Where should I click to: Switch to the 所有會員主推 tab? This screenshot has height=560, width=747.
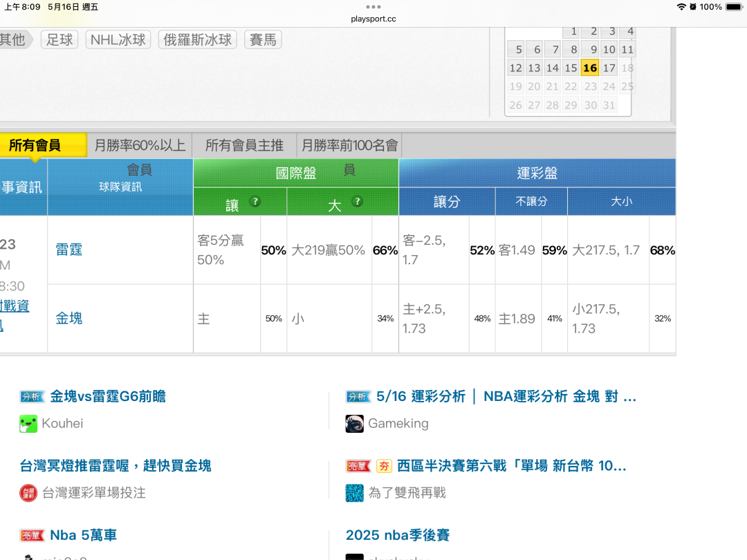click(244, 145)
